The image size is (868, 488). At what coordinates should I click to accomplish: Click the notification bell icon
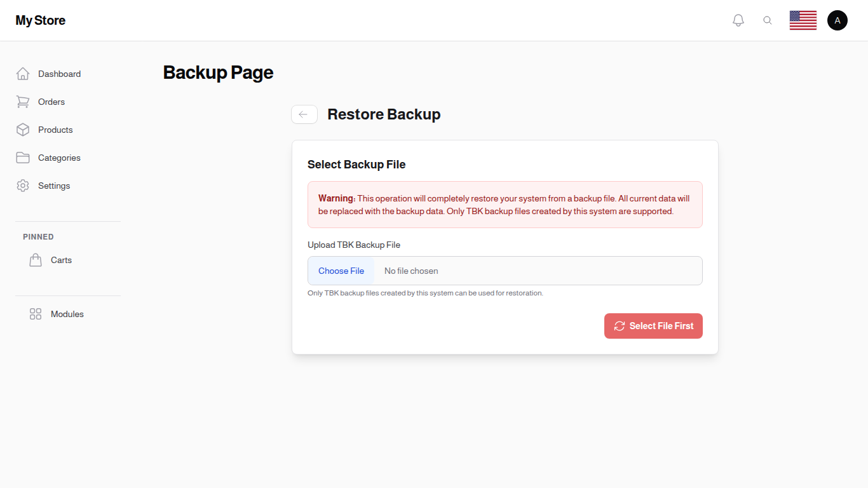(738, 20)
